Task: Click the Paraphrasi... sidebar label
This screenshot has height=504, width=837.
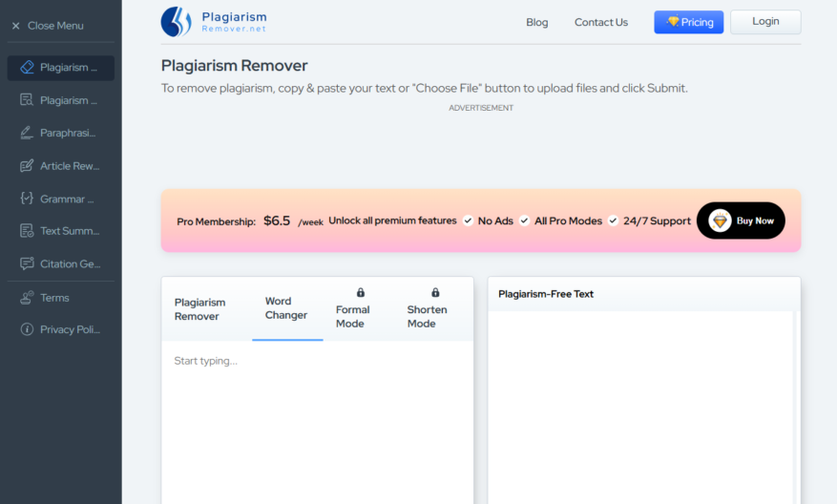Action: point(68,133)
